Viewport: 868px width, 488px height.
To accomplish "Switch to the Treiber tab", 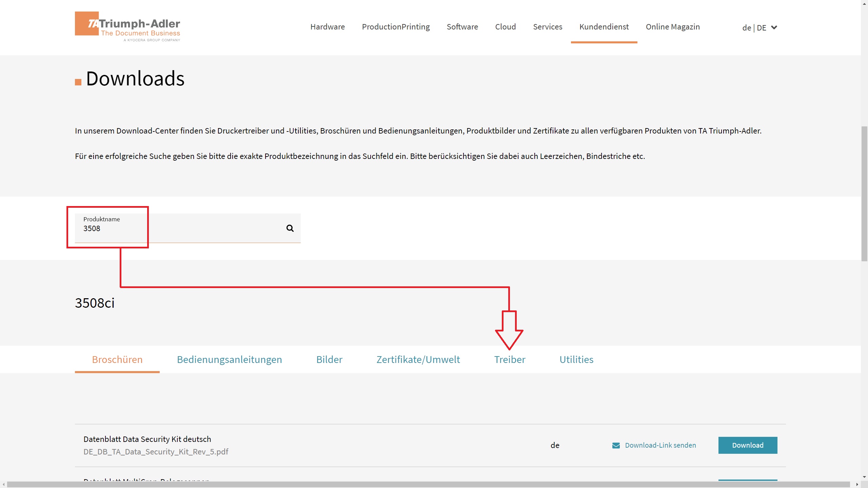I will pyautogui.click(x=510, y=359).
